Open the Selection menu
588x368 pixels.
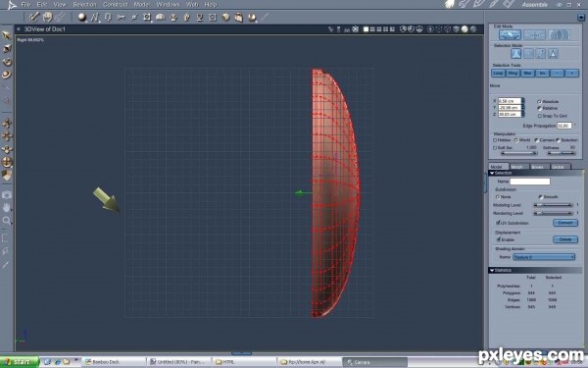click(x=84, y=5)
